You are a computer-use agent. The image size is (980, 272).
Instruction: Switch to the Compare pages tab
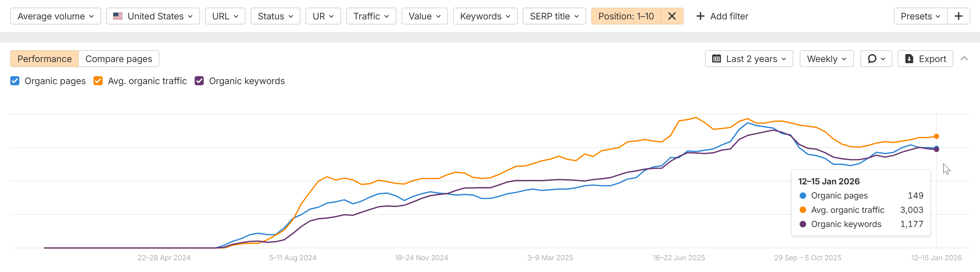[119, 59]
